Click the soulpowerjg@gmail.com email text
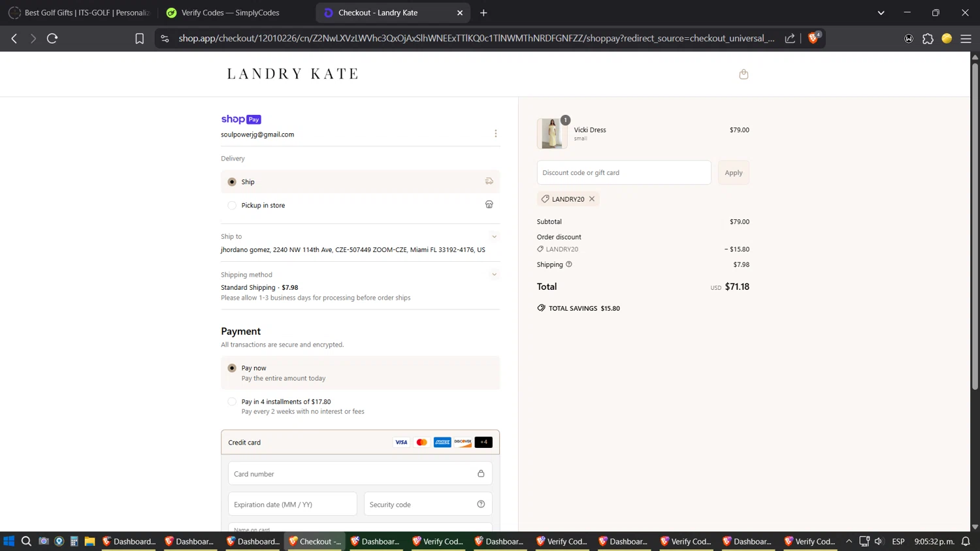 257,134
